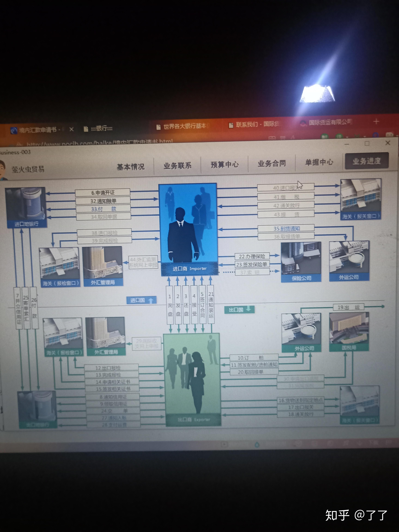Viewport: 399px width, 532px height.
Task: Click step 17.出口报关
Action: 301,407
